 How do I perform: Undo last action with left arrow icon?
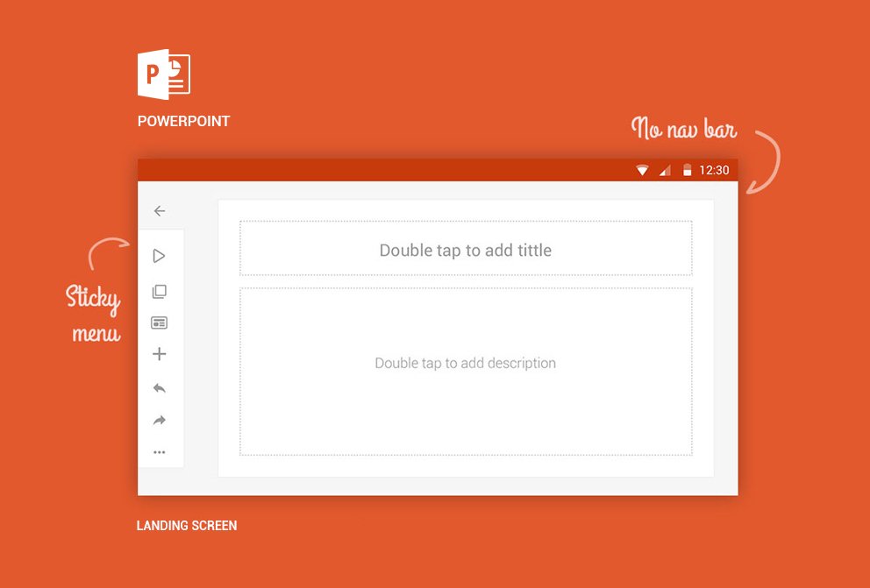pyautogui.click(x=160, y=388)
